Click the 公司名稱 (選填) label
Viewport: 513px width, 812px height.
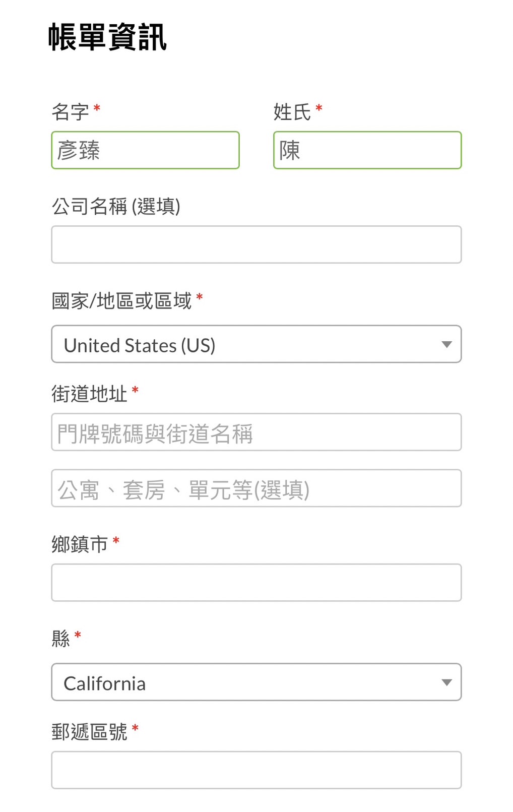click(x=116, y=207)
